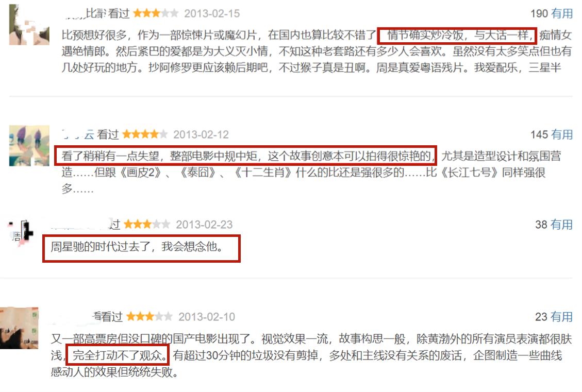Click the 有用 link beside 190 votes
Image resolution: width=582 pixels, height=392 pixels.
(562, 13)
